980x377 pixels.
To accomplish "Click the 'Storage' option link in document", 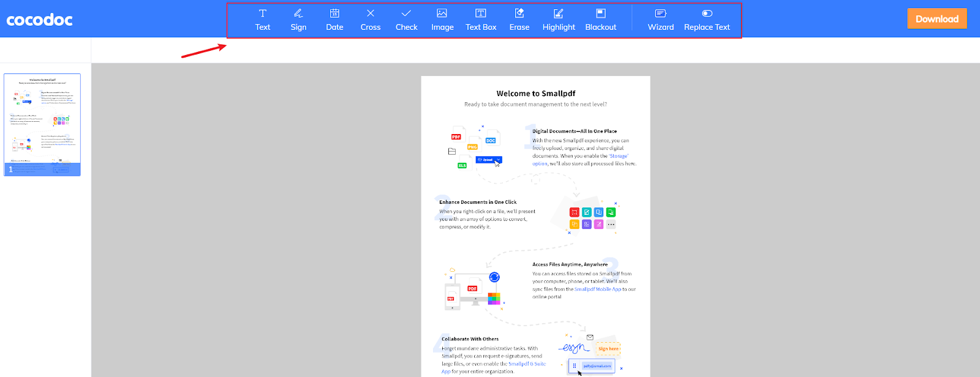I will click(580, 160).
